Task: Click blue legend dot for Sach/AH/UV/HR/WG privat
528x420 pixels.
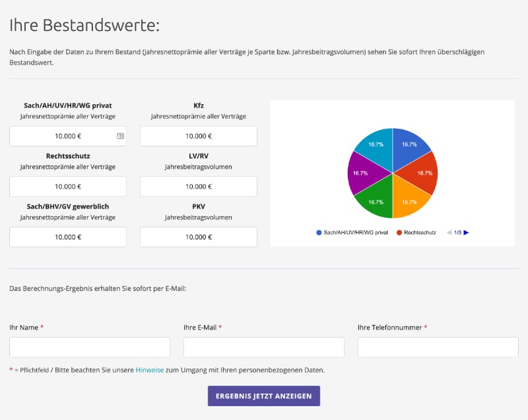Action: pos(319,233)
